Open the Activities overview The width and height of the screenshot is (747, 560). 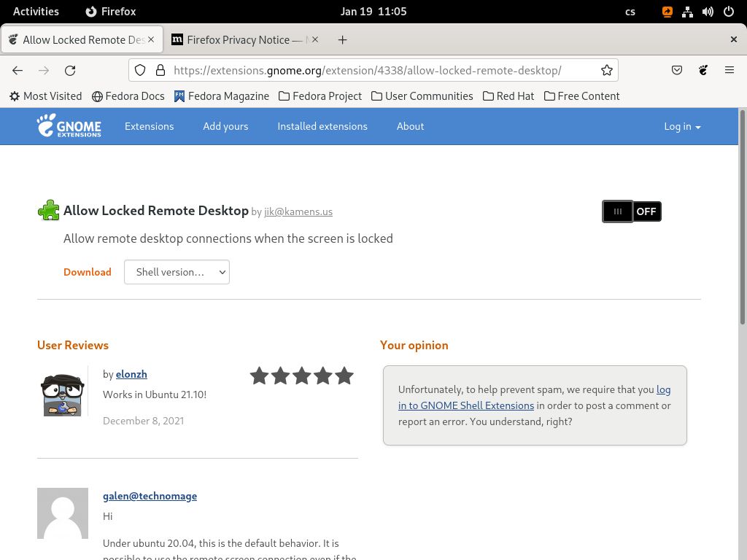36,12
